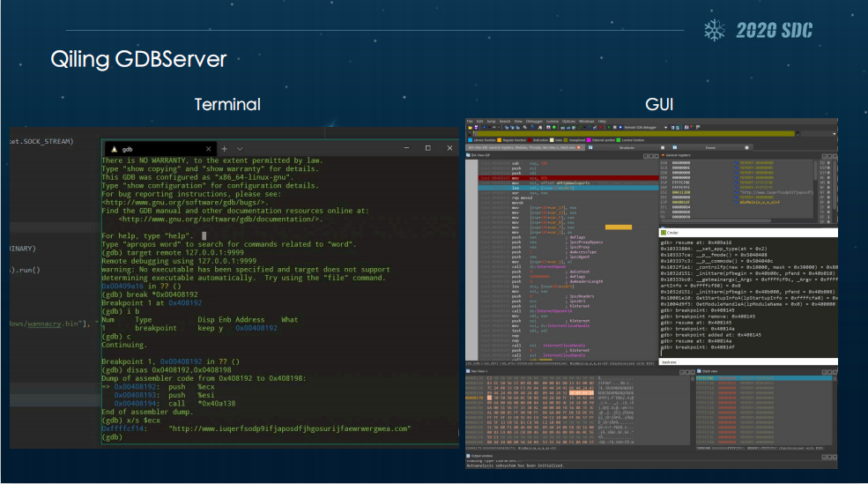The image size is (868, 484).
Task: Click the yellow navigation band overview bar
Action: tap(617, 133)
